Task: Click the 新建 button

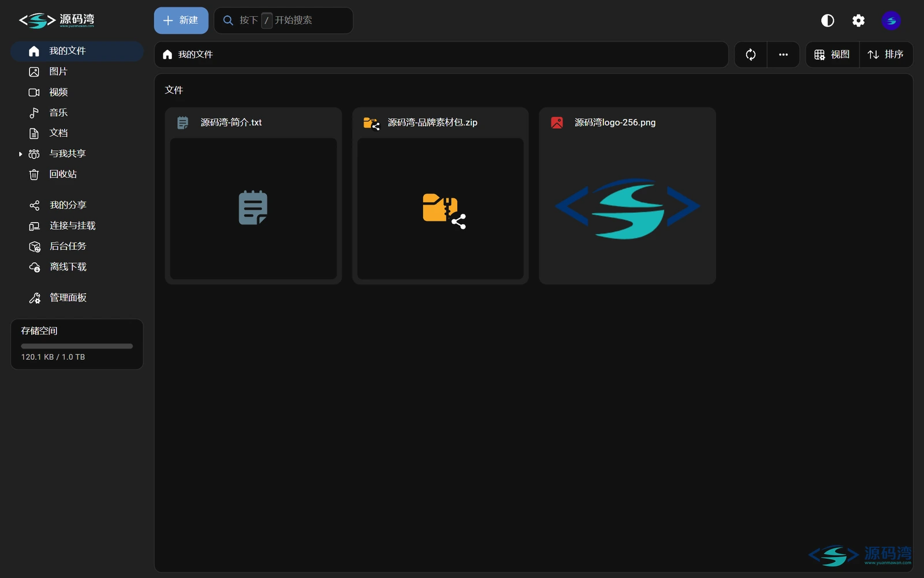Action: click(181, 20)
